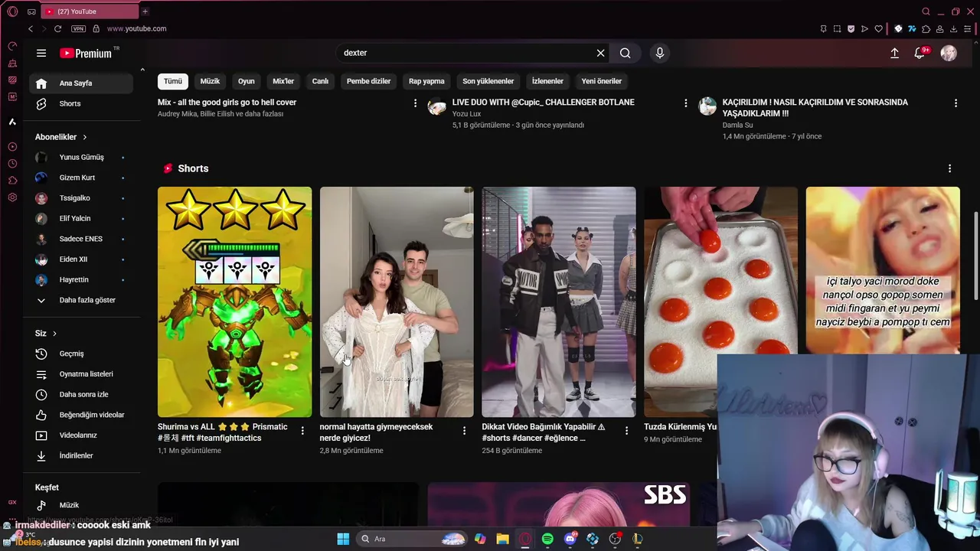Select the Rap yapma filter chip
Viewport: 980px width, 551px height.
click(x=426, y=81)
